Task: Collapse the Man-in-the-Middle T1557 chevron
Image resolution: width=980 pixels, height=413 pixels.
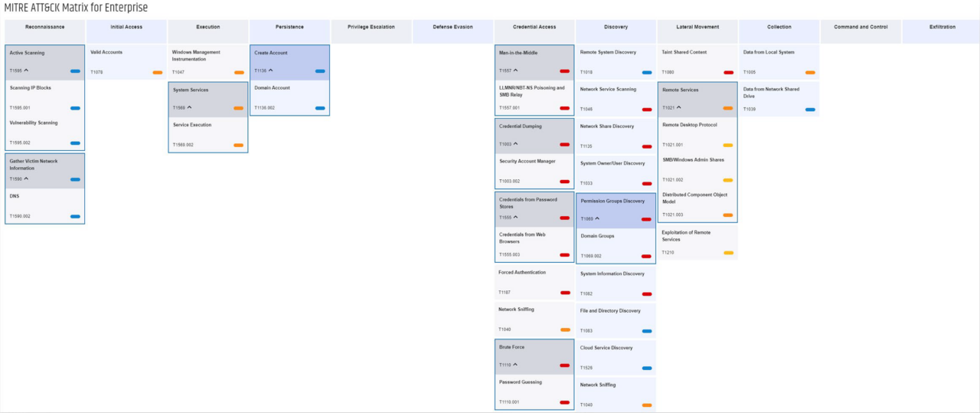Action: tap(516, 70)
